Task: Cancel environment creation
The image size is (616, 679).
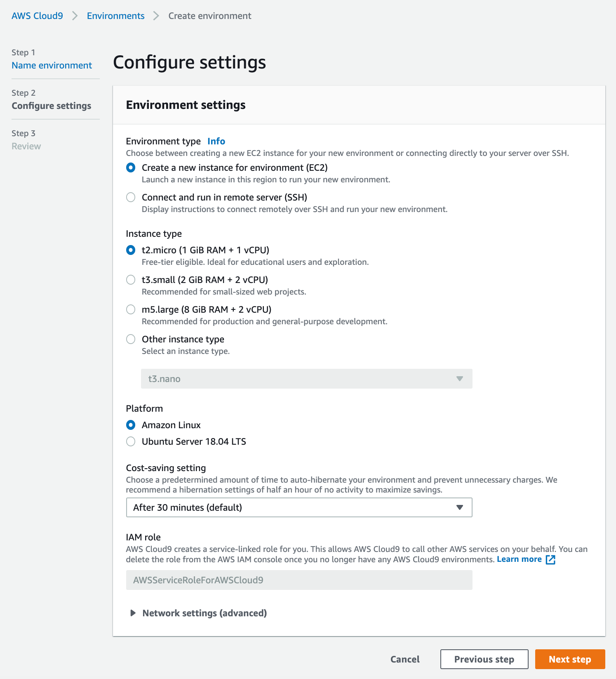Action: pos(405,659)
